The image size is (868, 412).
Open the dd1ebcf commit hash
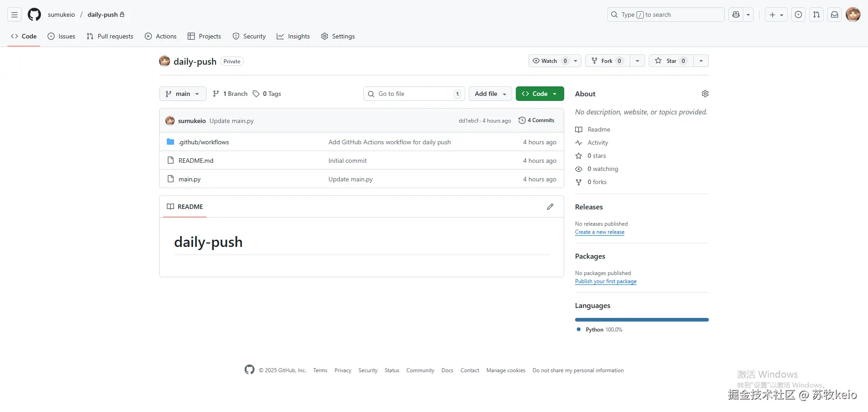click(x=468, y=121)
